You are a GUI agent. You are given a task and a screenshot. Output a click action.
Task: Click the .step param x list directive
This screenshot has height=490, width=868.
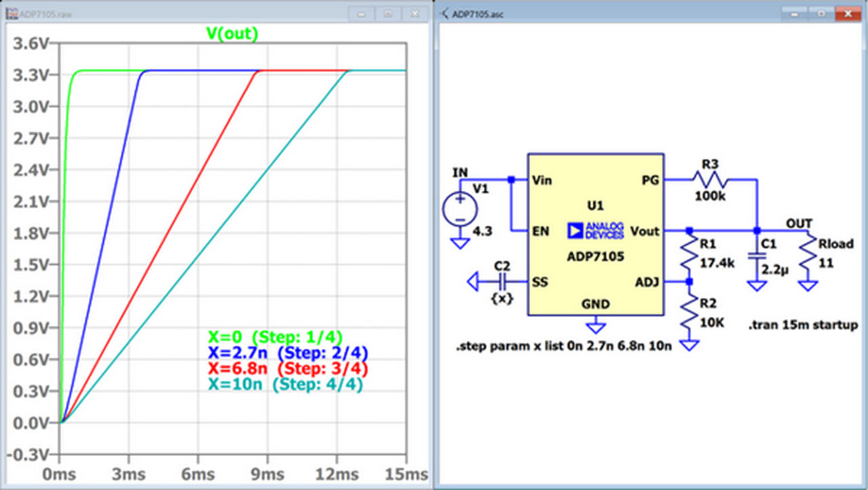pos(564,347)
